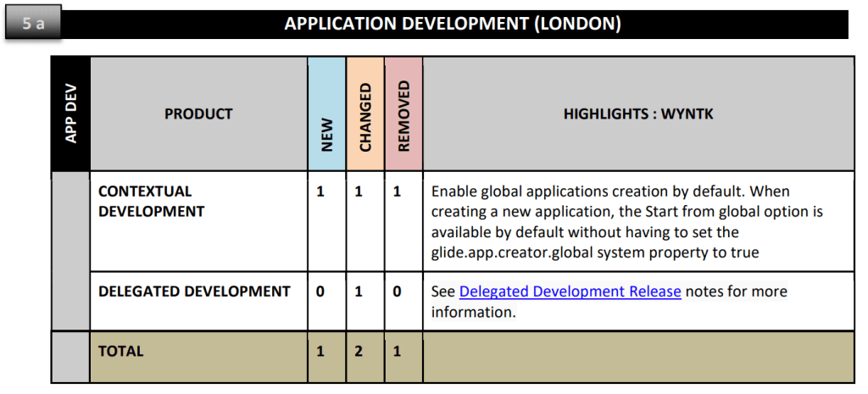Click the empty highlights cell in TOTAL row
The image size is (868, 394).
pos(637,357)
